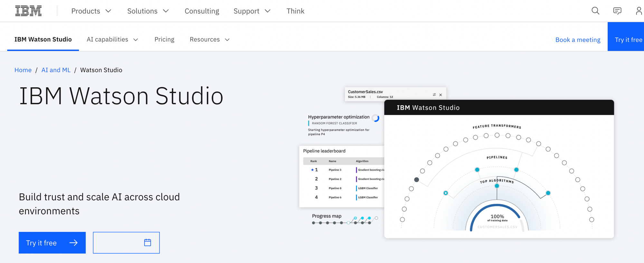Click the Pipeline 2 row in leaderboard
Image resolution: width=644 pixels, height=263 pixels.
tap(344, 179)
